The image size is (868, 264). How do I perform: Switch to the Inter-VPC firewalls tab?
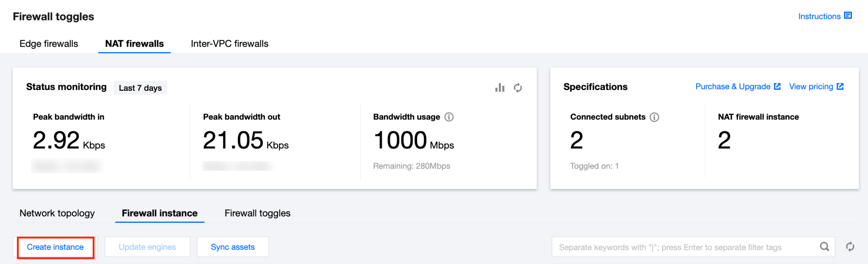click(x=230, y=44)
